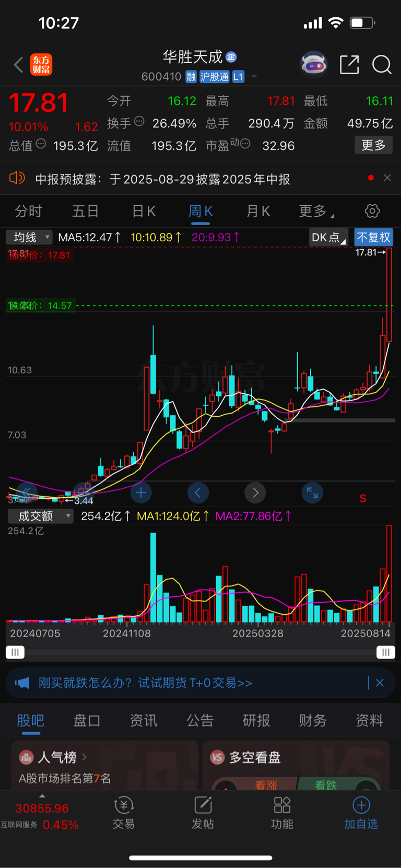Select the 周K chart tab
The width and height of the screenshot is (401, 868).
pyautogui.click(x=200, y=211)
